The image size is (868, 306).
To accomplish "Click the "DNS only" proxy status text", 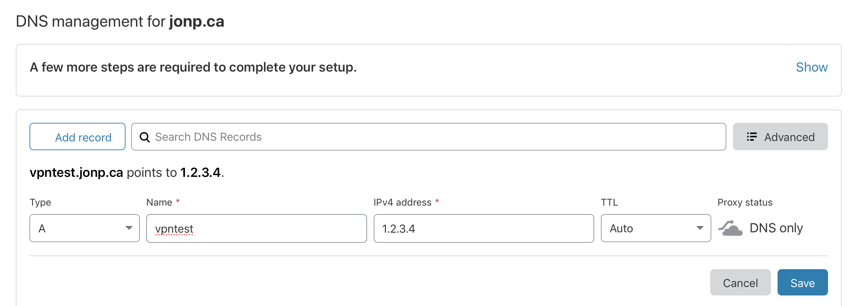I will tap(776, 228).
